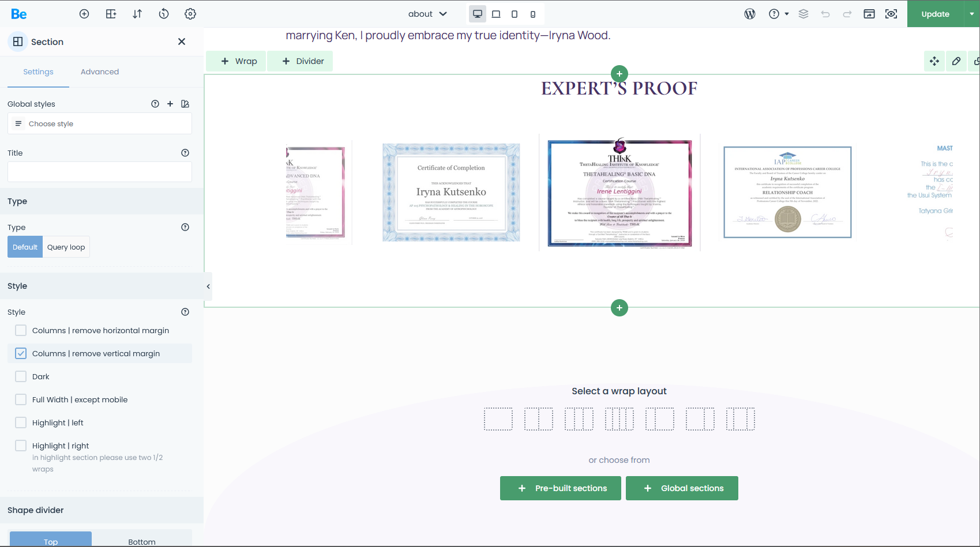Choose the two equal columns wrap layout

[x=539, y=419]
